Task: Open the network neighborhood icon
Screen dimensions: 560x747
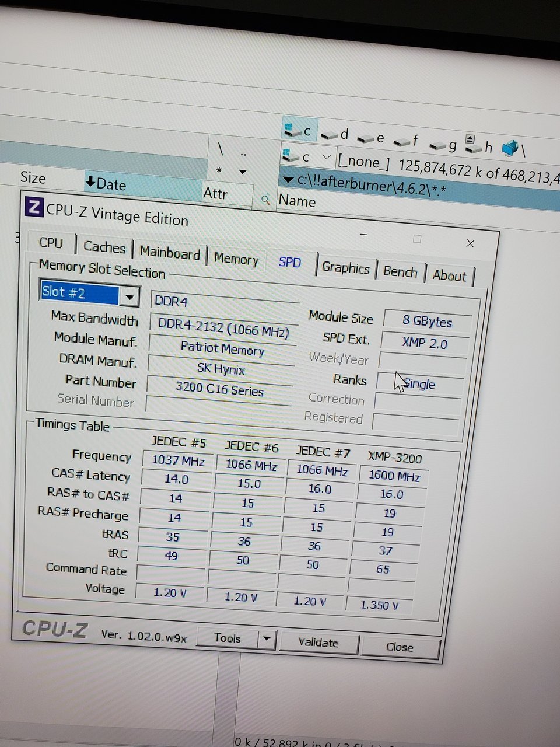Action: (511, 149)
